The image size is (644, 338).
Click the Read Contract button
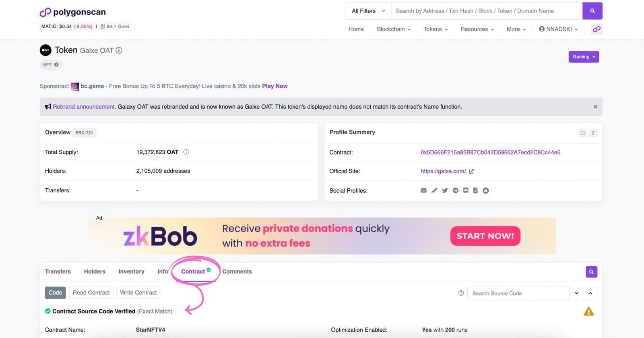click(91, 293)
